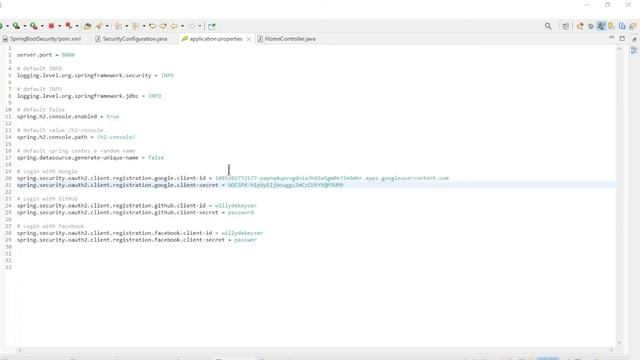Open the magnifier Search icon at top right

pyautogui.click(x=548, y=26)
